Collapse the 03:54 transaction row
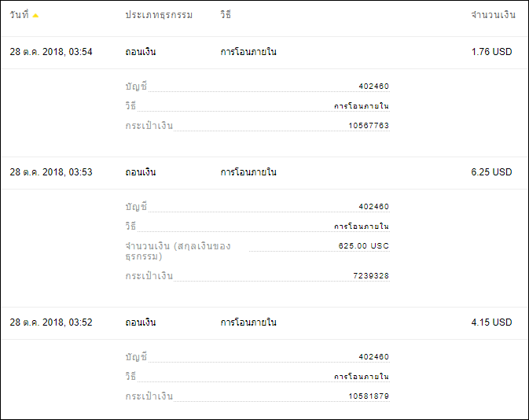The height and width of the screenshot is (420, 529). 264,52
